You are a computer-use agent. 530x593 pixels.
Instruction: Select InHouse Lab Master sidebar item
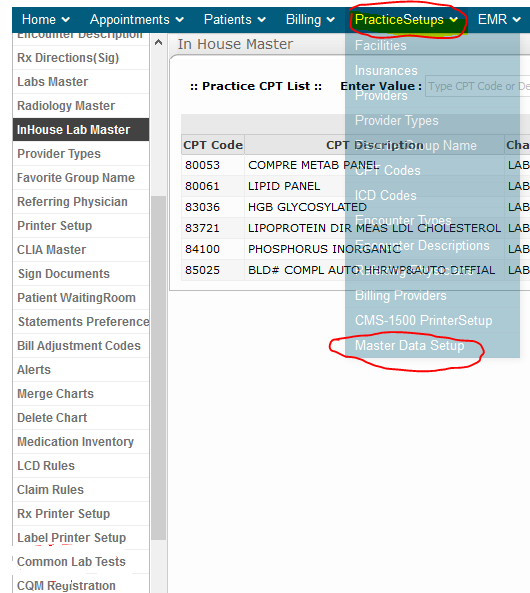pos(81,130)
